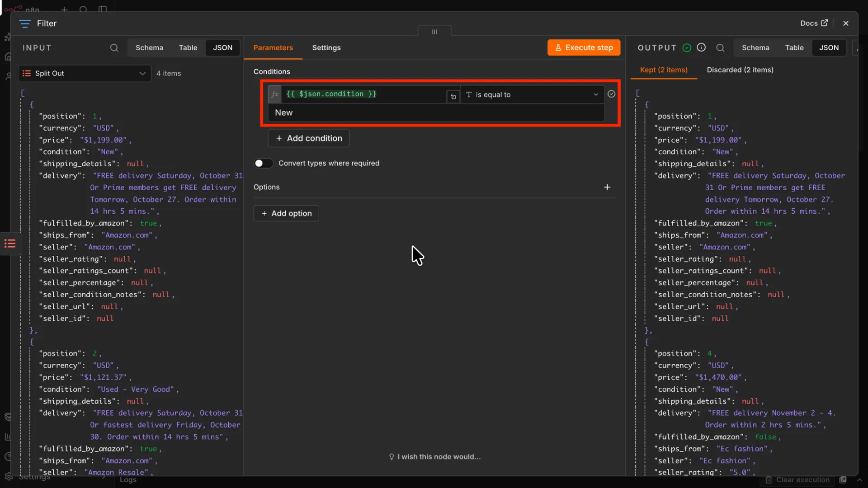Click the user icon in left sidebar
The height and width of the screenshot is (488, 868).
click(x=7, y=76)
